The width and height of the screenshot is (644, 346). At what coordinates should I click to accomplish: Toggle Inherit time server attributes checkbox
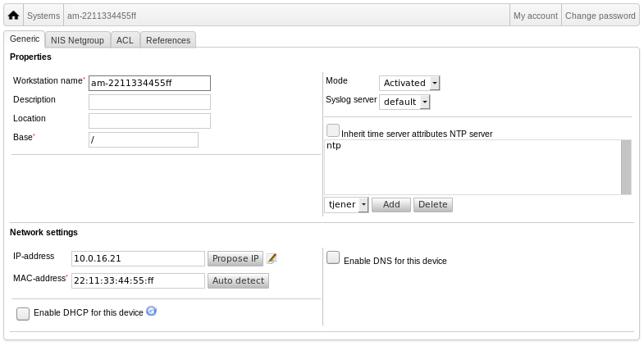(333, 130)
